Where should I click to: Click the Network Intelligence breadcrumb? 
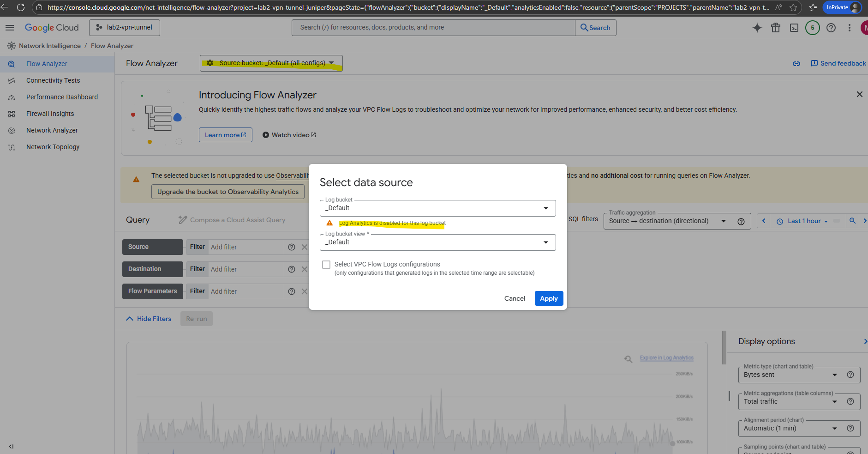tap(50, 46)
